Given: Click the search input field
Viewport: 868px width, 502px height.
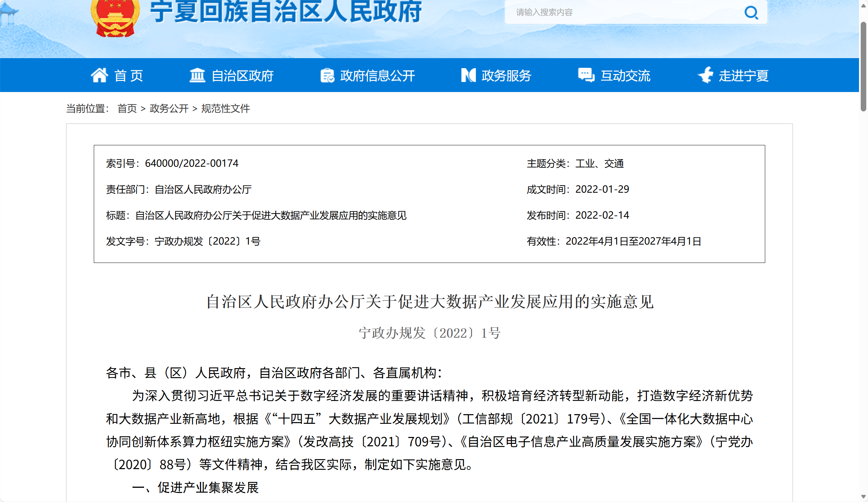Looking at the screenshot, I should point(623,12).
